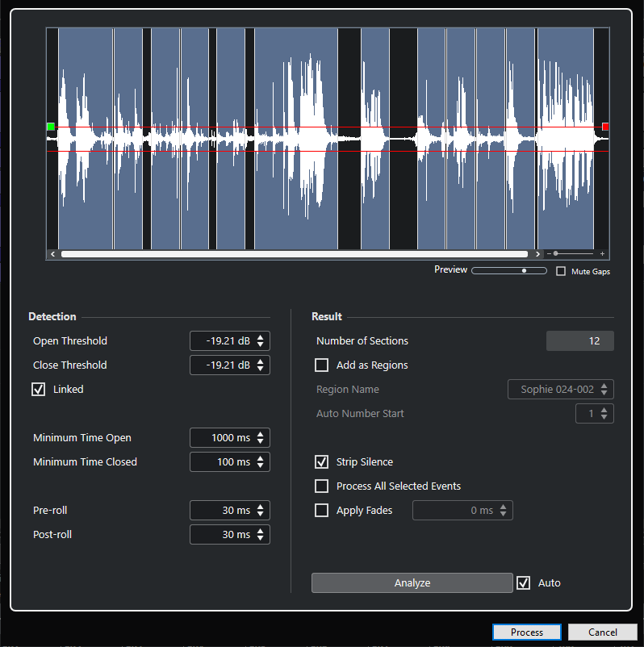Viewport: 644px width, 647px height.
Task: Click the waveform scroll left arrow
Action: pyautogui.click(x=52, y=254)
